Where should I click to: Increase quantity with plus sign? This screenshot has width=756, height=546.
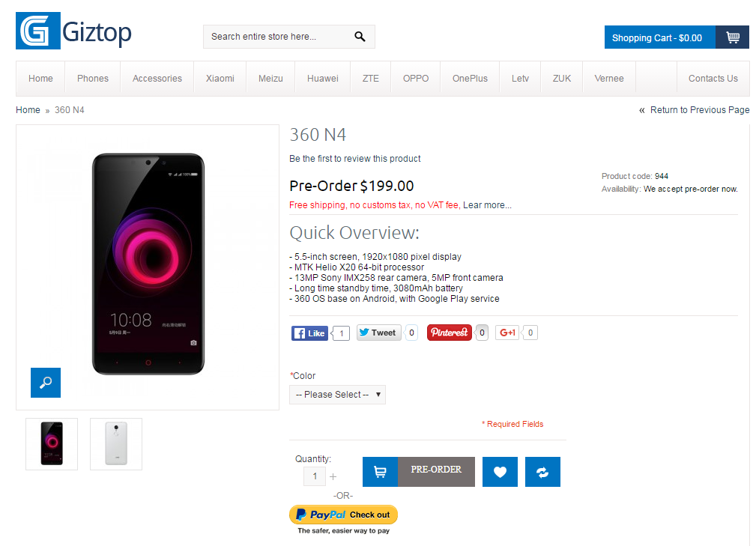point(333,476)
